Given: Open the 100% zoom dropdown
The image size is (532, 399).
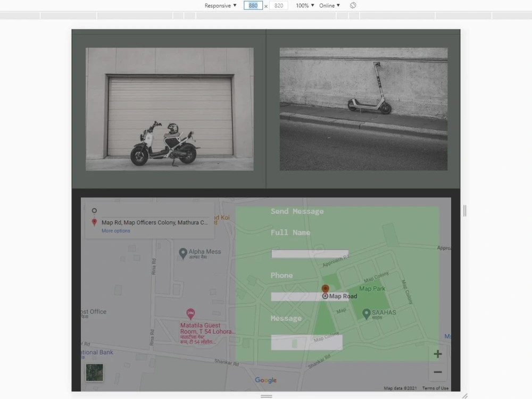Looking at the screenshot, I should (305, 5).
